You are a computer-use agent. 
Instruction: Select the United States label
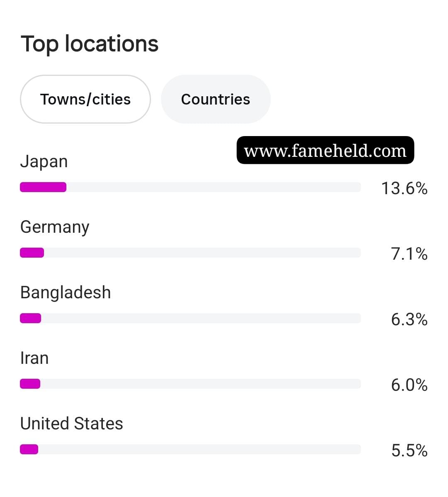[x=72, y=424]
